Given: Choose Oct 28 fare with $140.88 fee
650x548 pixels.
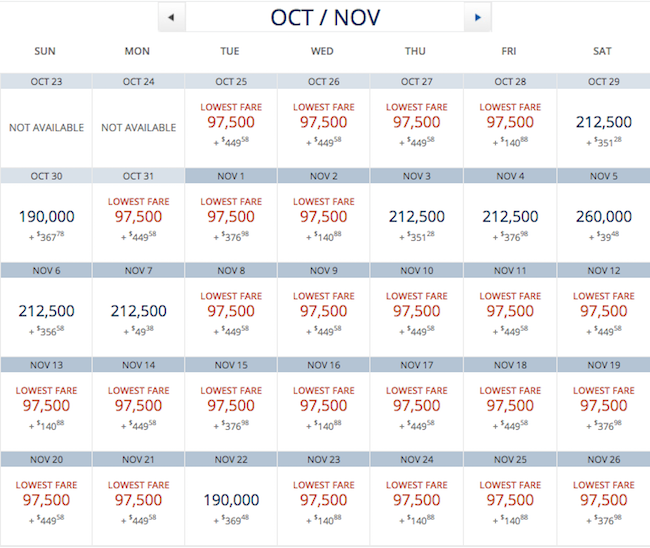Looking at the screenshot, I should tap(510, 128).
